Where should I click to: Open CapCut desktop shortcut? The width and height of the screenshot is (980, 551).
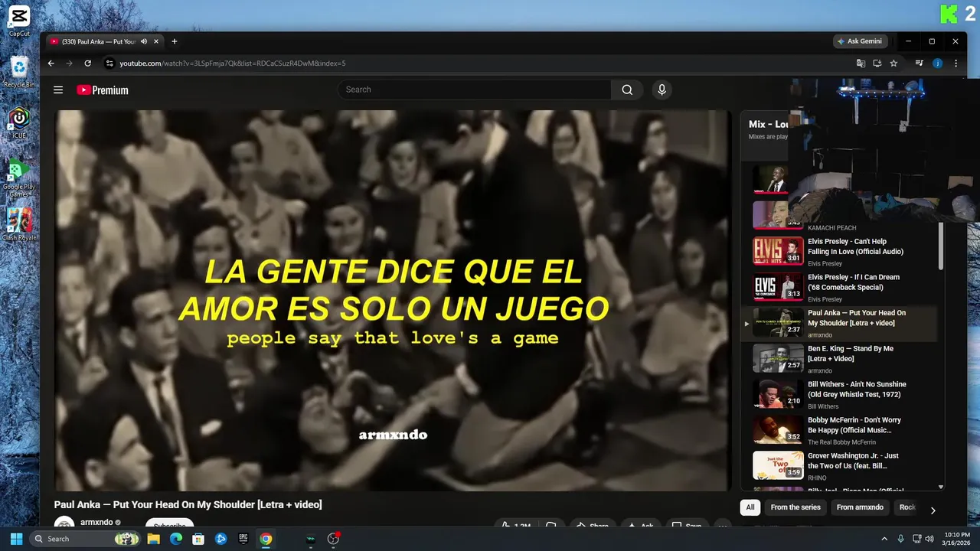pyautogui.click(x=19, y=21)
